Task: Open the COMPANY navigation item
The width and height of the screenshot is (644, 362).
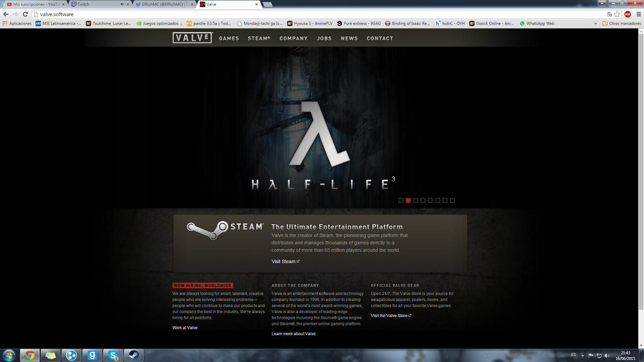Action: coord(294,39)
